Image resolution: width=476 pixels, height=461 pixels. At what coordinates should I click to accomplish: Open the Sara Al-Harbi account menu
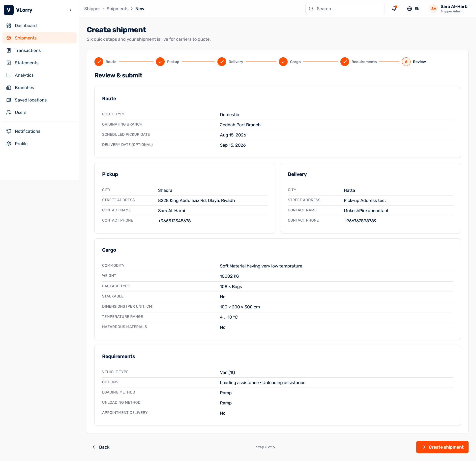449,9
